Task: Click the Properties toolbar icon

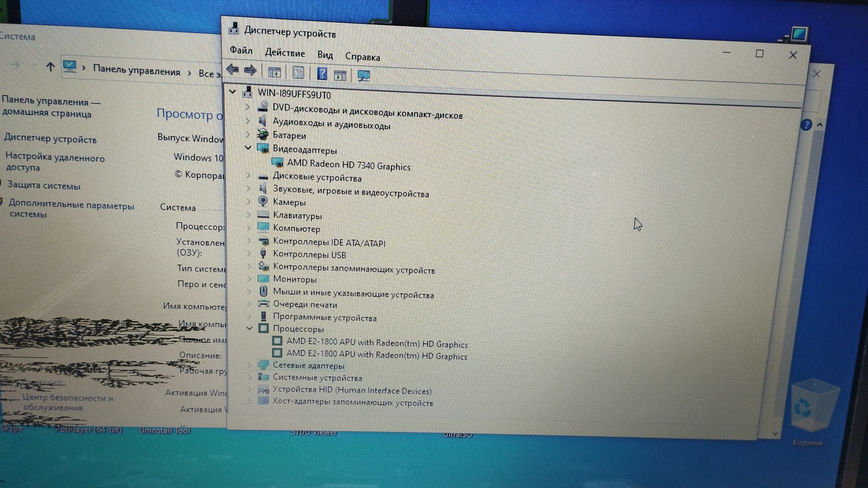Action: 298,72
